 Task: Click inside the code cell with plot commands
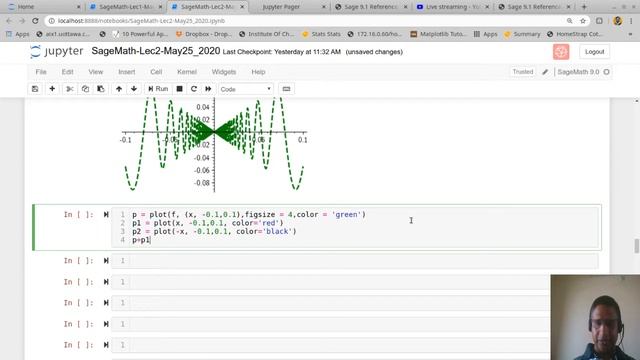pos(355,227)
